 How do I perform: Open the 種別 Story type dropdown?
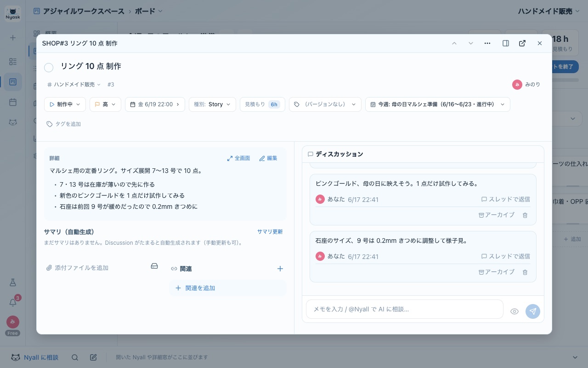pos(212,104)
